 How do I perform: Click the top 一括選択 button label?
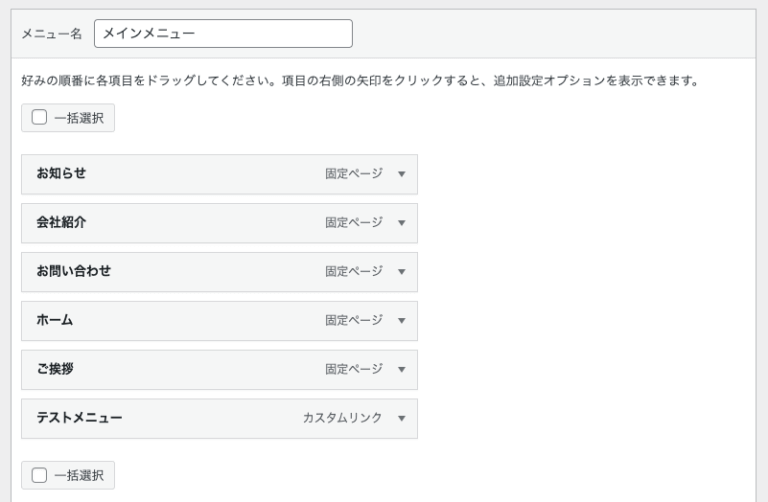pyautogui.click(x=78, y=118)
